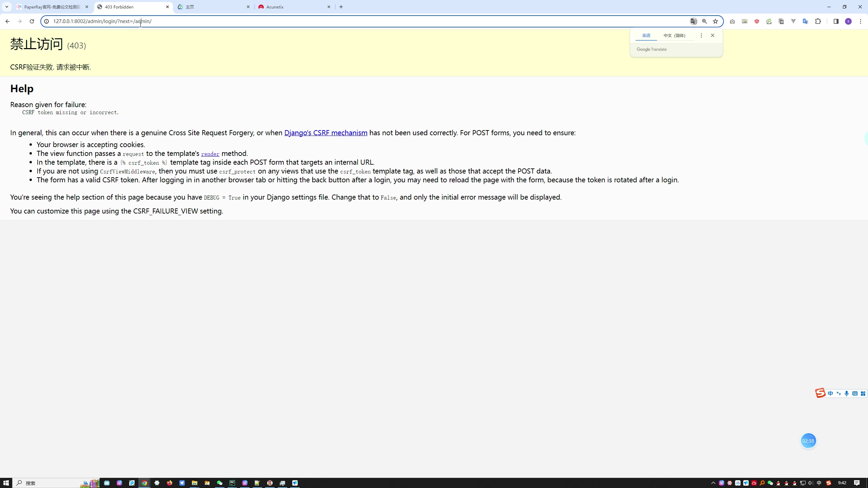Image resolution: width=868 pixels, height=488 pixels.
Task: Click the Google Translate extension icon
Action: click(x=806, y=21)
